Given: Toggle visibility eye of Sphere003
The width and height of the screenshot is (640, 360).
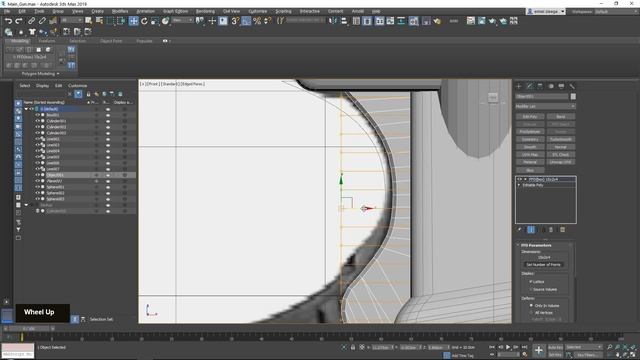Looking at the screenshot, I should pyautogui.click(x=38, y=199).
